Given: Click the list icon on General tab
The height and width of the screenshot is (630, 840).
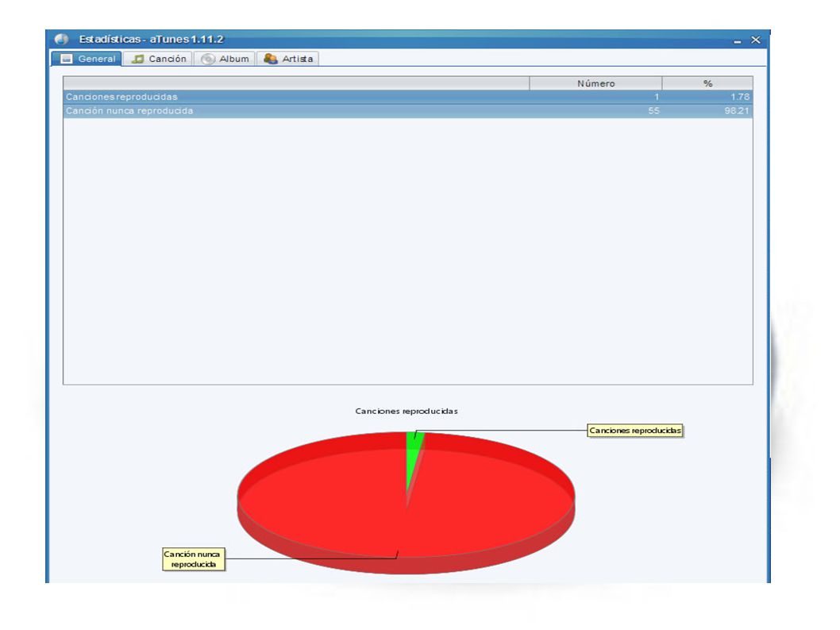Looking at the screenshot, I should click(67, 59).
